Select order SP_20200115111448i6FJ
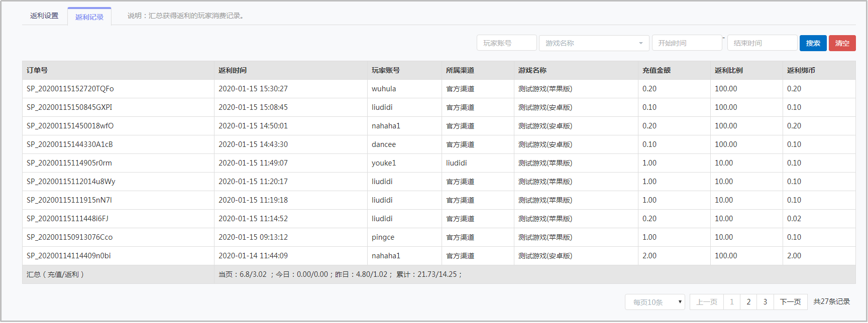Viewport: 868px width, 323px height. (67, 219)
